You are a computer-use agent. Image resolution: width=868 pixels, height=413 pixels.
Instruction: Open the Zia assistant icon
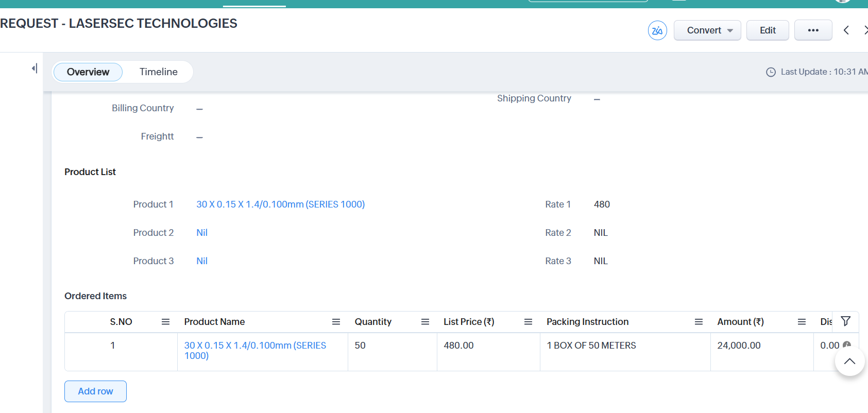(x=657, y=30)
